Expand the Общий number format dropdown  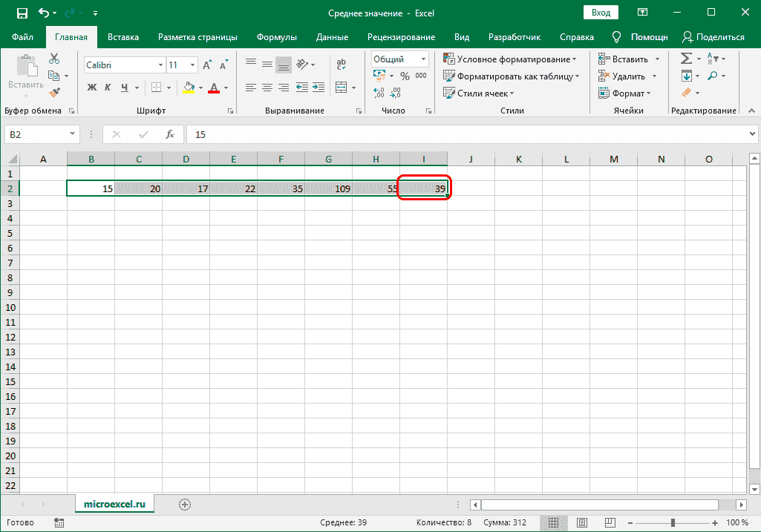tap(424, 59)
